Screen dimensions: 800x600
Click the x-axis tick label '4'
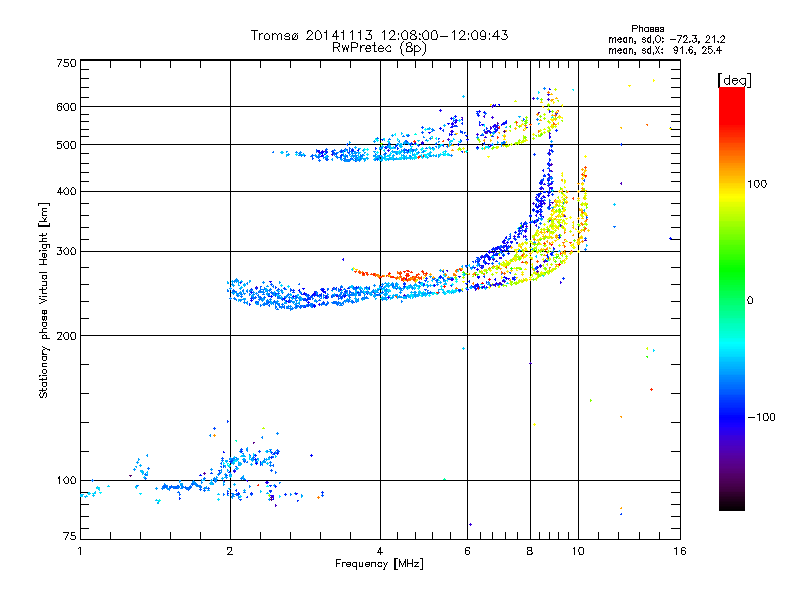coord(380,551)
